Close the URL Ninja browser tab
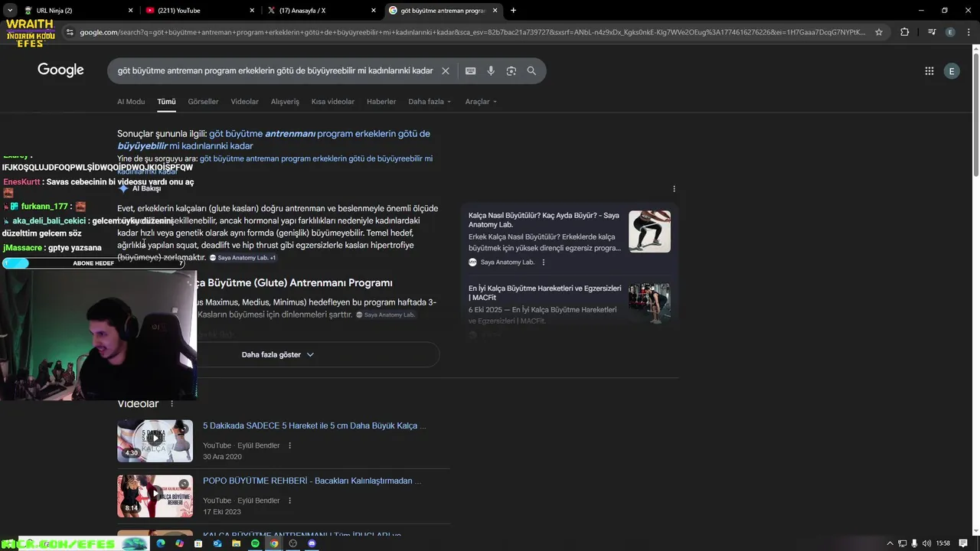The image size is (980, 551). (130, 11)
